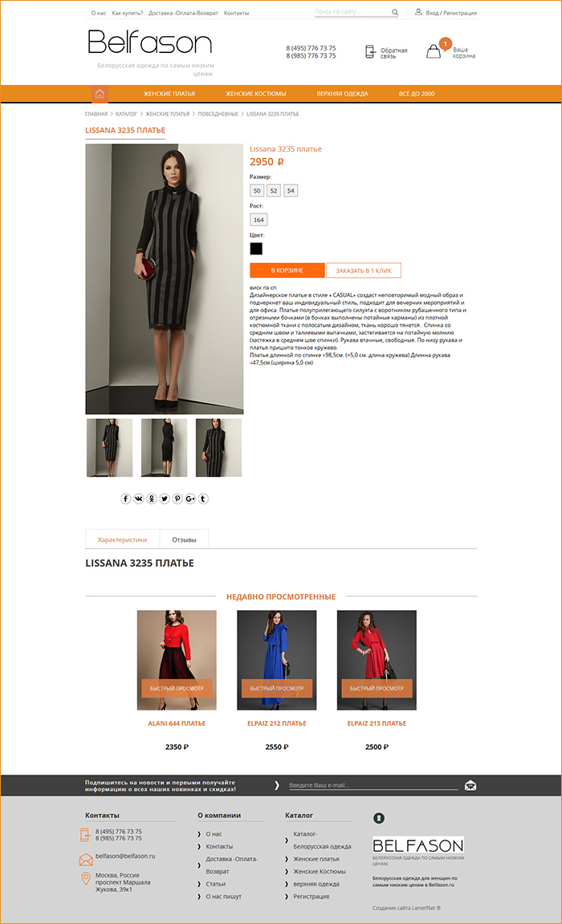Click Заказать в 1 клик button

(x=364, y=271)
